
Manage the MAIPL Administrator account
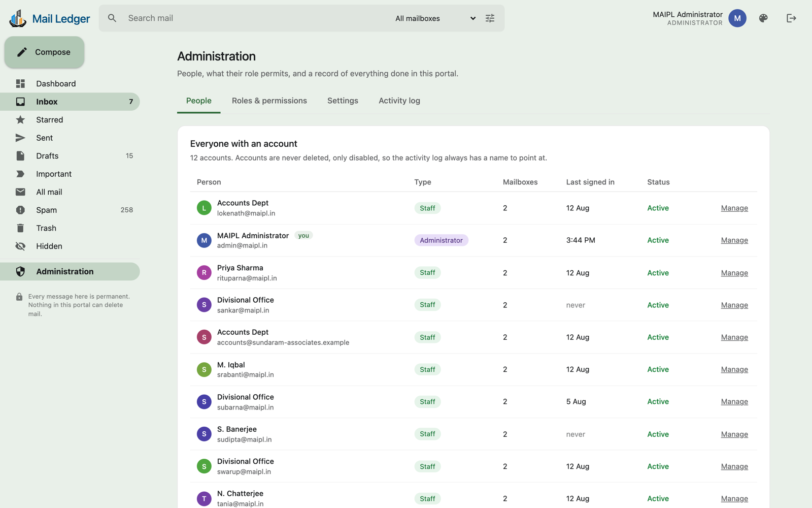pyautogui.click(x=734, y=240)
